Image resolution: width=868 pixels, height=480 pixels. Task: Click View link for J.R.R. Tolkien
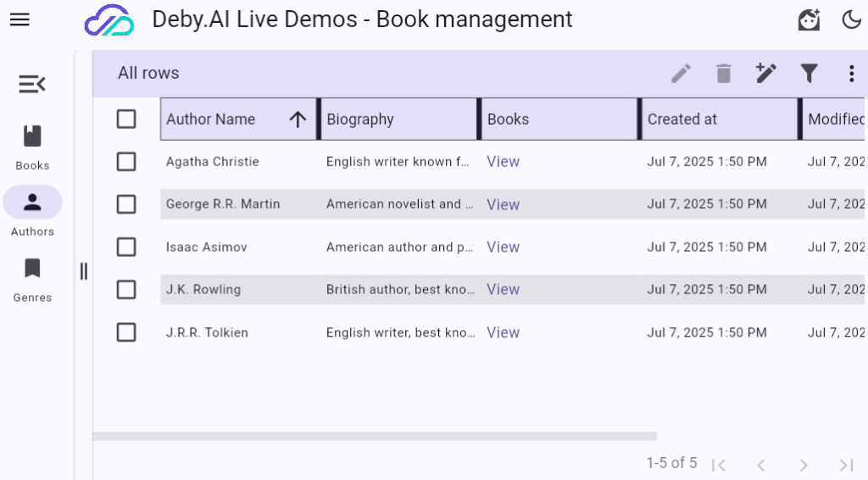503,332
